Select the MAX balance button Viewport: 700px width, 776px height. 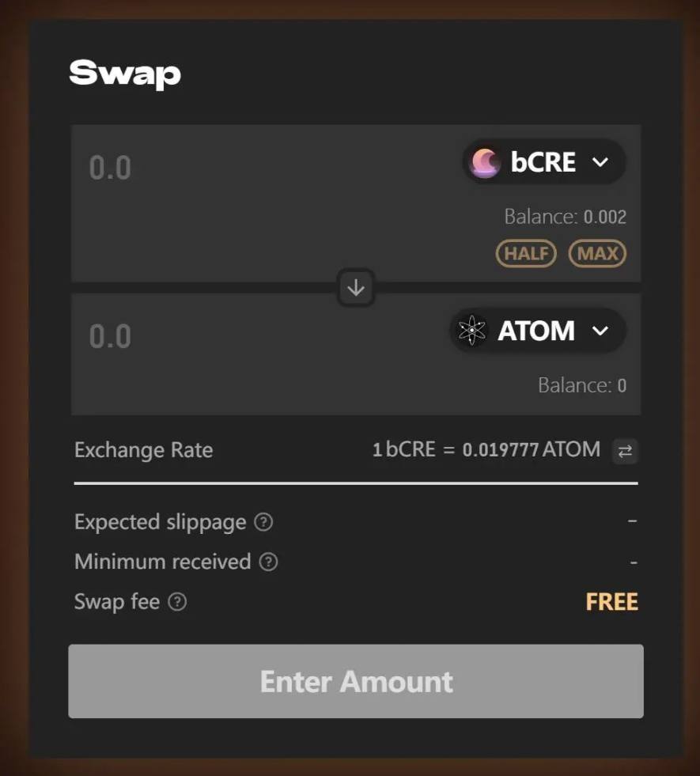(x=598, y=253)
